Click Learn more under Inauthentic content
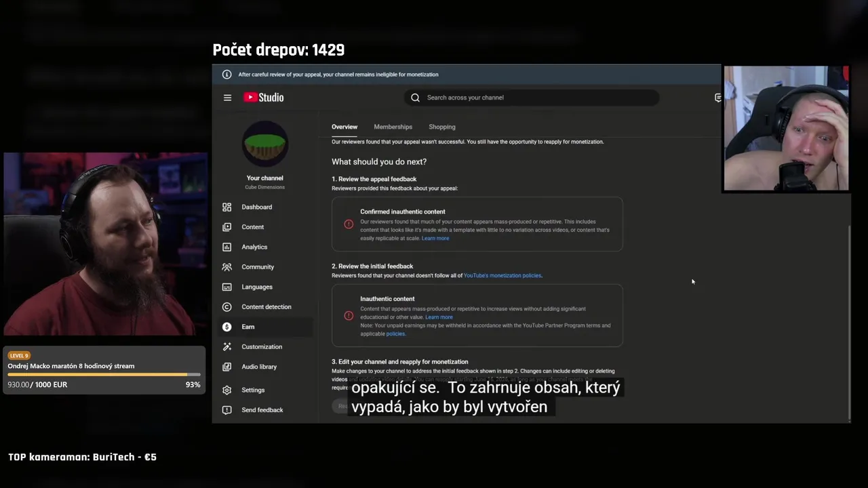Image resolution: width=868 pixels, height=488 pixels. 439,317
